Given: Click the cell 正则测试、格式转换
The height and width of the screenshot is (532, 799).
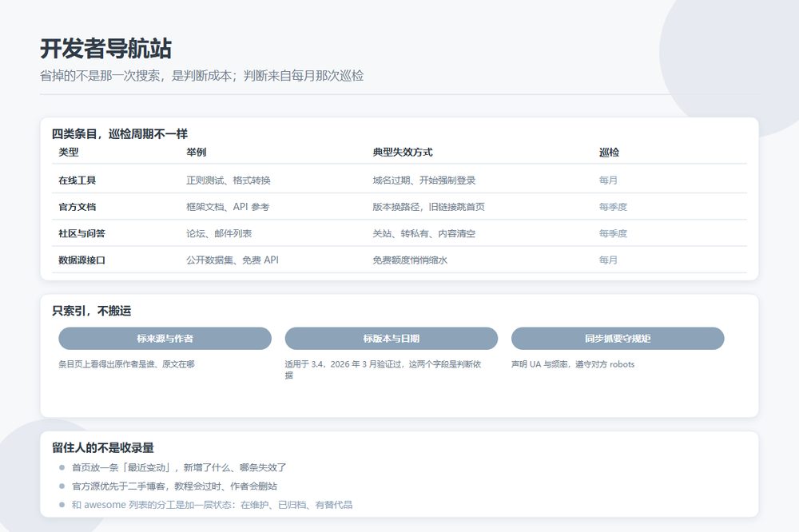Looking at the screenshot, I should (x=229, y=180).
